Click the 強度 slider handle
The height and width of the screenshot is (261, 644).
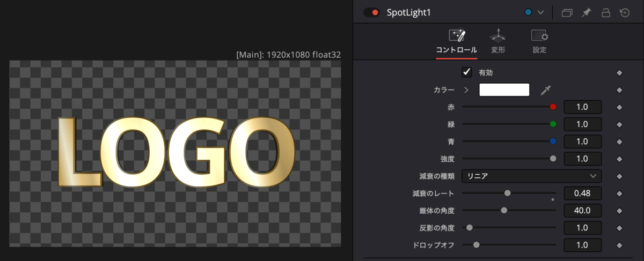[553, 159]
